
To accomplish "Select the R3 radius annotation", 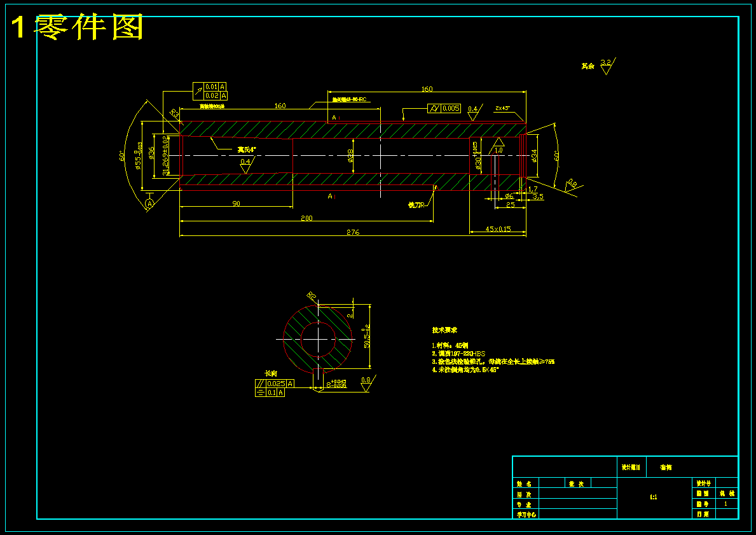I will (x=175, y=113).
